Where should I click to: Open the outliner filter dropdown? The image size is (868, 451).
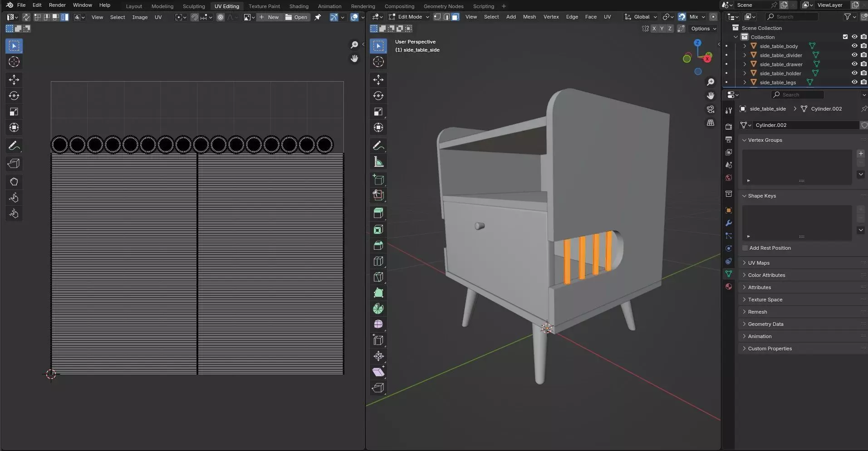click(x=850, y=17)
